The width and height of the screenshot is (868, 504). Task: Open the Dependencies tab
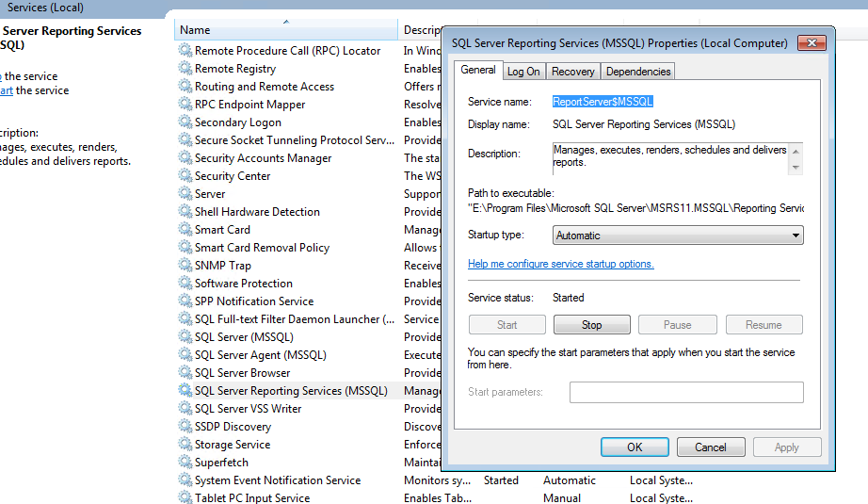[638, 72]
